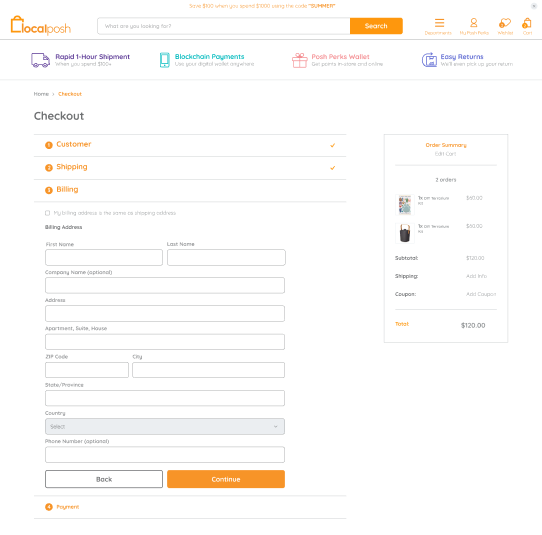Screen dimensions: 542x535
Task: Click the Back button
Action: click(104, 479)
